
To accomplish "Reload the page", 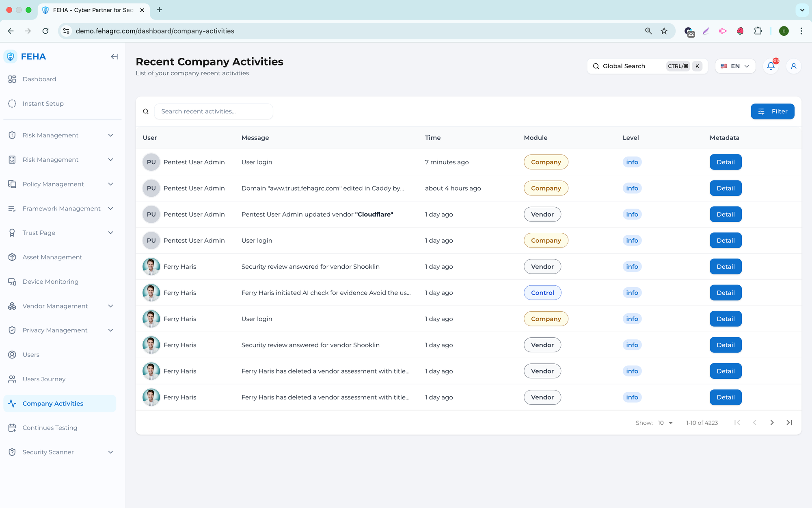I will point(45,31).
